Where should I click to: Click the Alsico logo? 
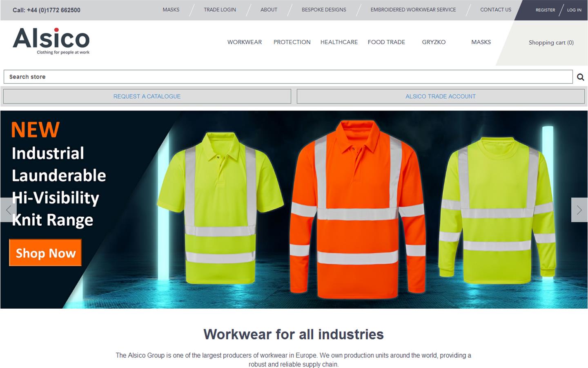[51, 41]
